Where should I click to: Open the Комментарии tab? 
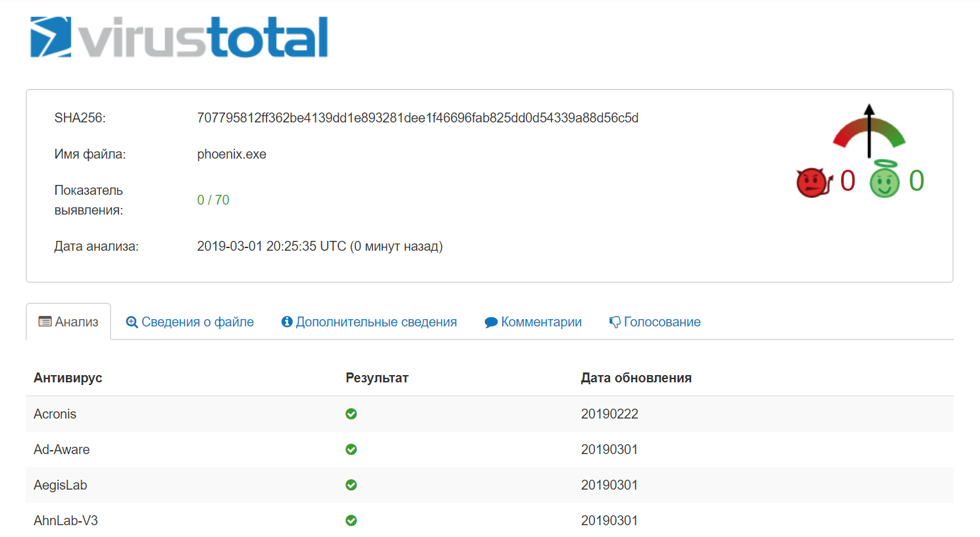[x=533, y=322]
